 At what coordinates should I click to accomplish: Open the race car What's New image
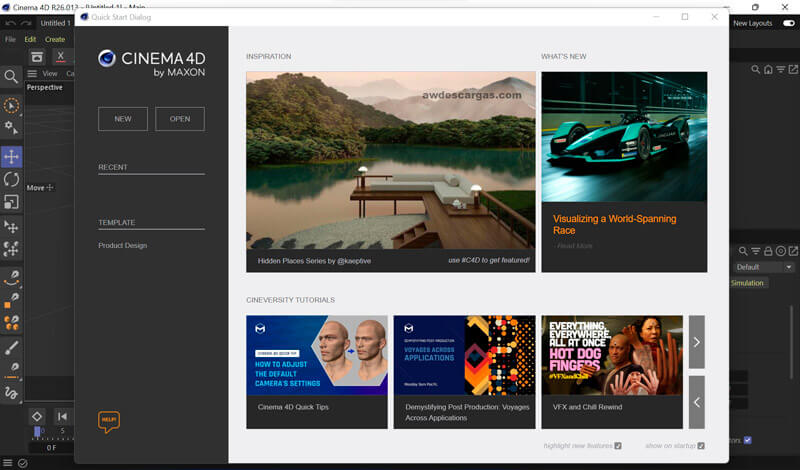coord(624,137)
